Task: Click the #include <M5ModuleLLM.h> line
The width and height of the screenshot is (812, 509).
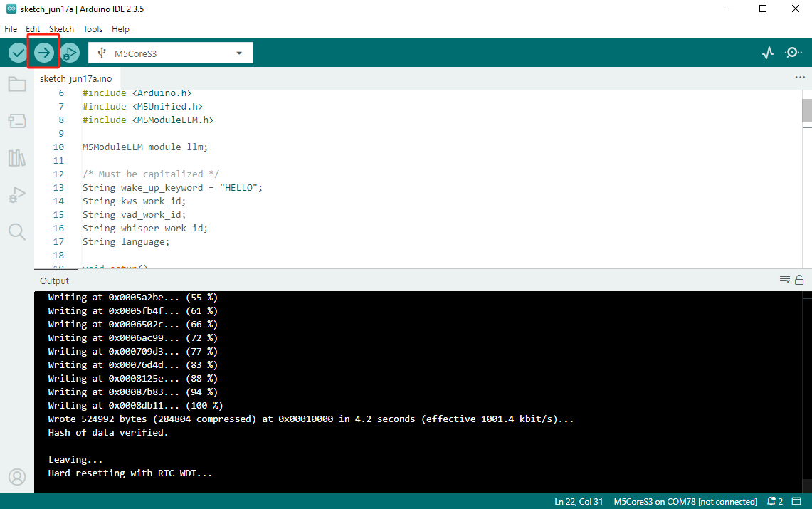Action: tap(148, 120)
